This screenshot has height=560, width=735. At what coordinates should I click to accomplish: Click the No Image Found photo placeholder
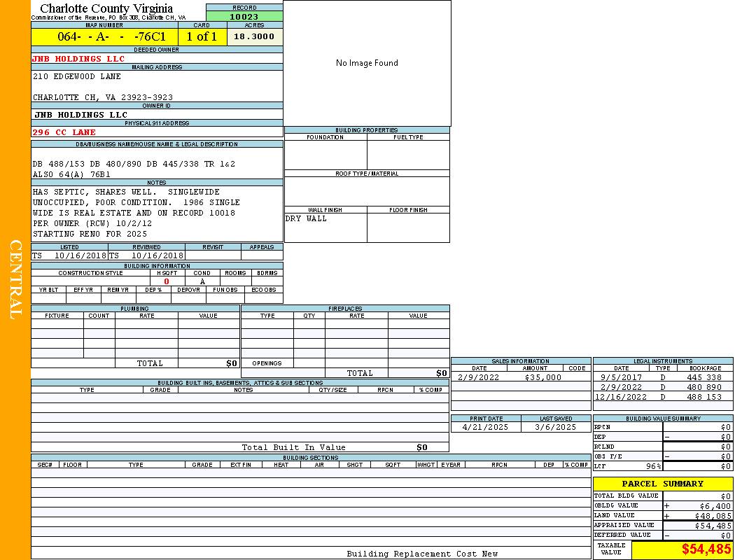(x=367, y=63)
